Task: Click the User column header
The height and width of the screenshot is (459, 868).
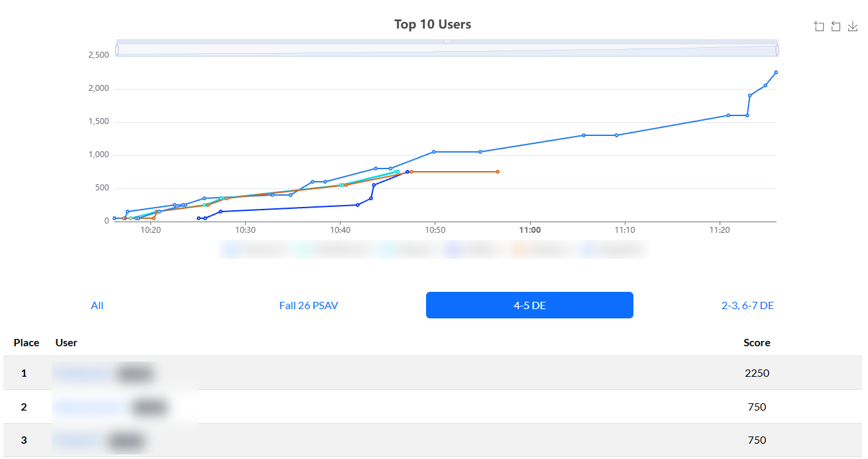Action: pyautogui.click(x=66, y=343)
